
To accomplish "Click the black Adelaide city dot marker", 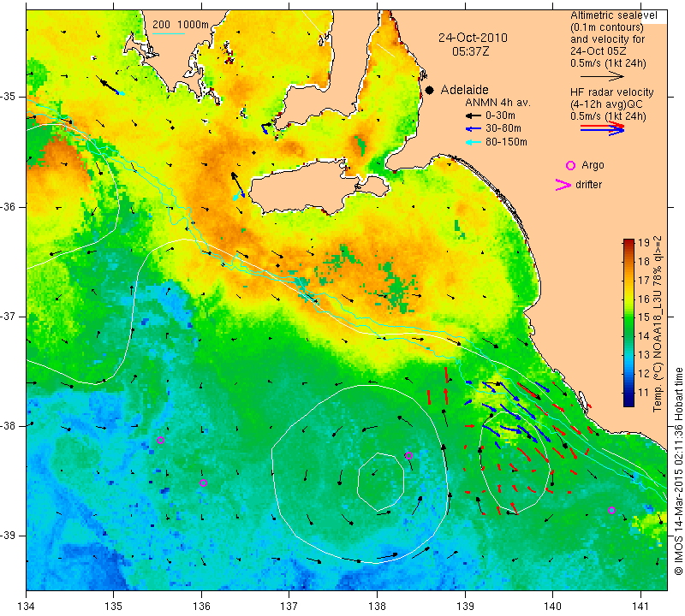I will pyautogui.click(x=430, y=90).
